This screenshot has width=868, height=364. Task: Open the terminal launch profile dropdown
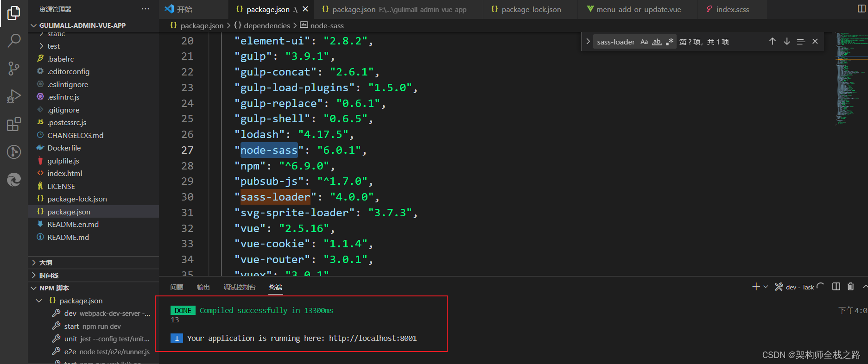coord(766,287)
